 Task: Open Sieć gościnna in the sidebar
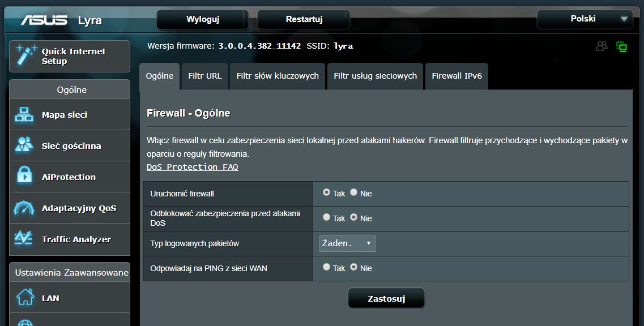click(x=70, y=146)
